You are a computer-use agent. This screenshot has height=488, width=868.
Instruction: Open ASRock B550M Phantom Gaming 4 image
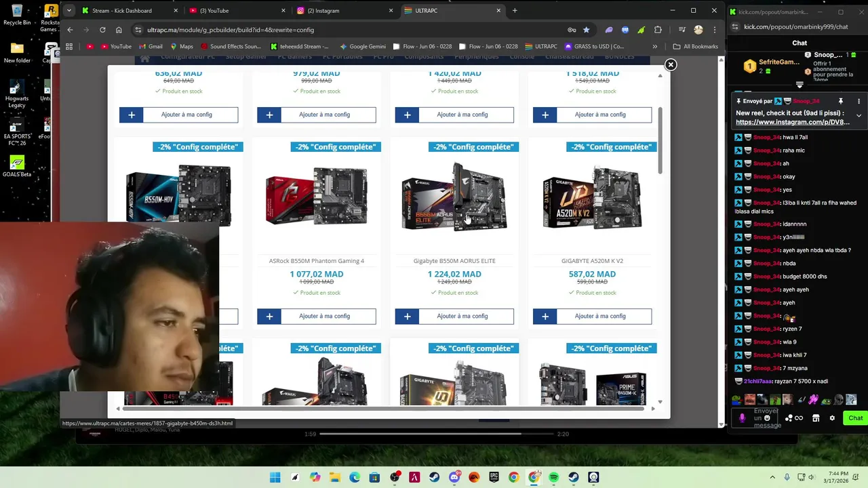click(x=316, y=197)
